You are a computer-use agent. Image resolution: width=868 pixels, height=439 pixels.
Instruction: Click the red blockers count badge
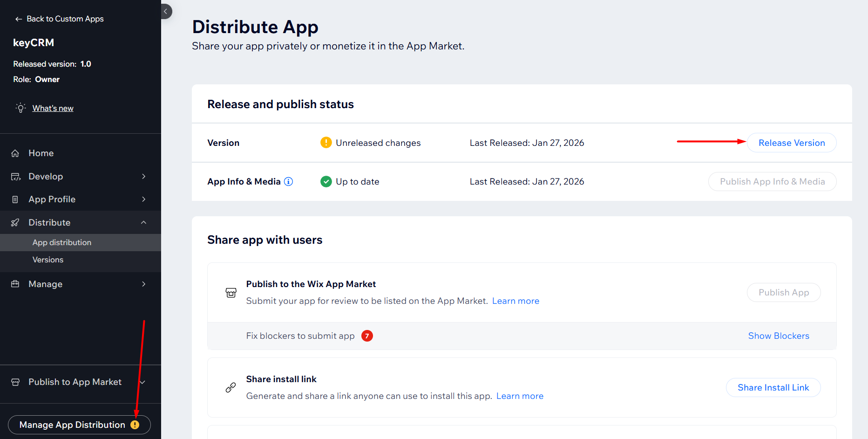[367, 336]
